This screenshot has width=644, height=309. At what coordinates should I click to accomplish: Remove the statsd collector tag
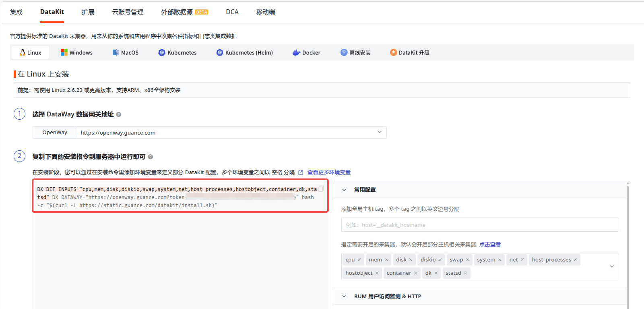pyautogui.click(x=465, y=273)
